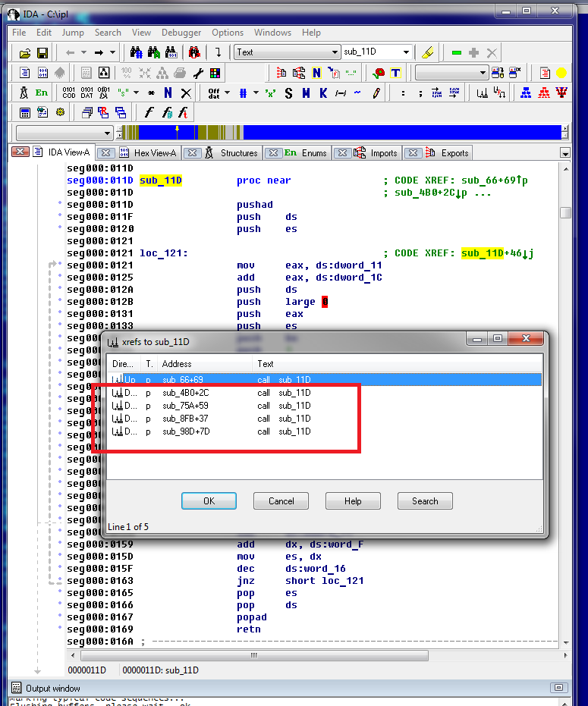Switch to the Hex View-A tab
Image resolution: width=588 pixels, height=706 pixels.
[155, 152]
